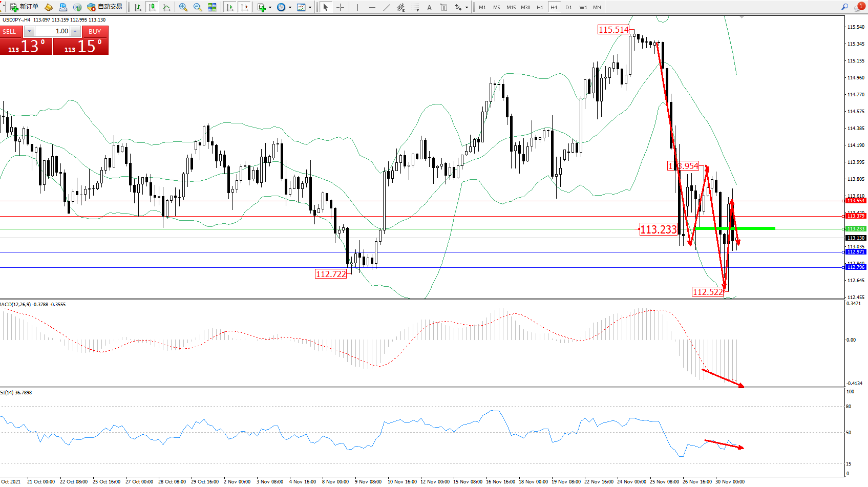Enable the chart Auto Scroll toggle
The image size is (868, 487).
(x=230, y=7)
